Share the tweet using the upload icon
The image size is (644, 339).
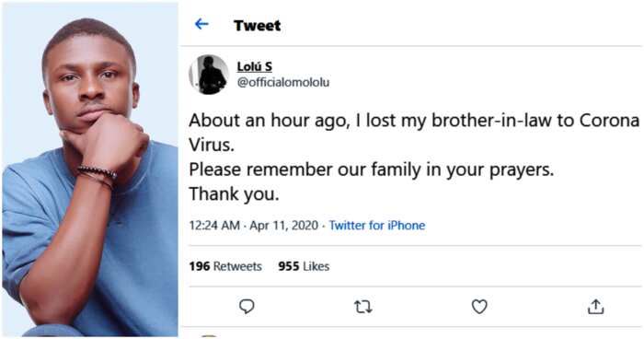click(595, 307)
